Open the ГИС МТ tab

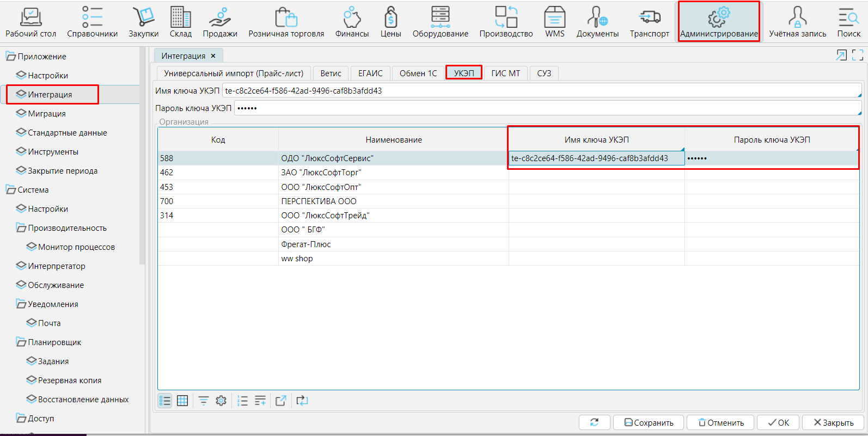[x=505, y=73]
